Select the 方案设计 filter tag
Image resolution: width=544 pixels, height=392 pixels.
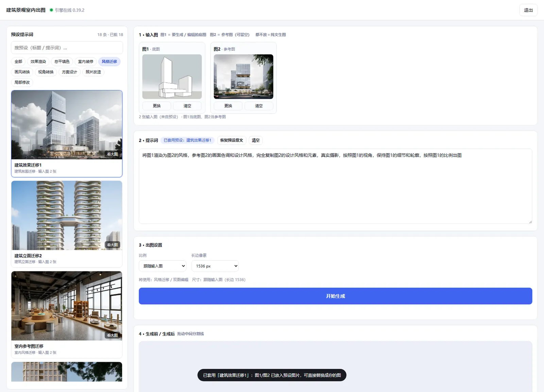click(69, 72)
